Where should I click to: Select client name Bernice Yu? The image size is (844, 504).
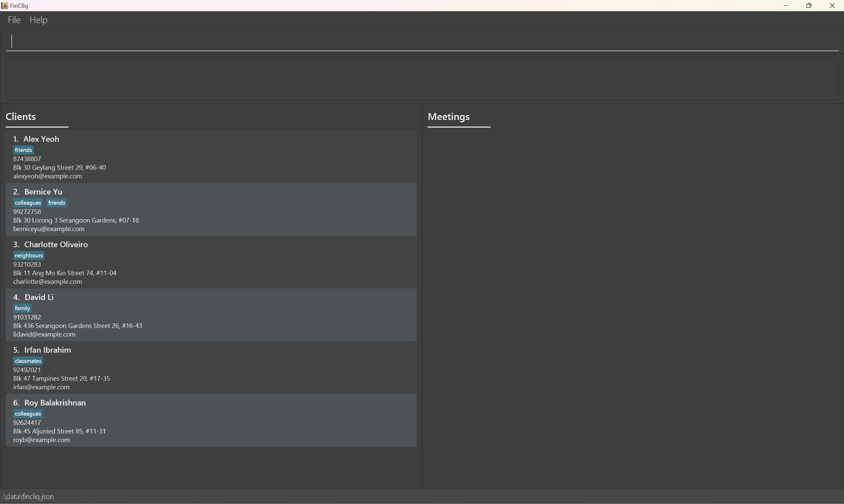point(43,192)
